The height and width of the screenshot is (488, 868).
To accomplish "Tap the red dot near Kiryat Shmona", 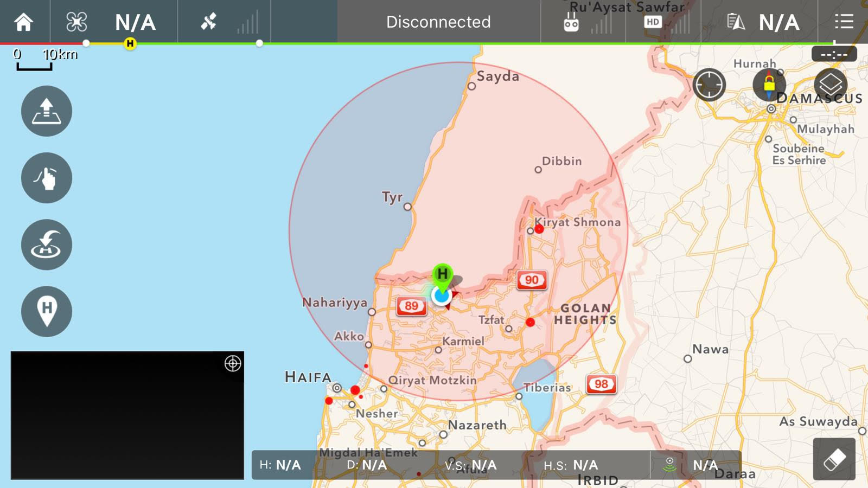I will (539, 229).
